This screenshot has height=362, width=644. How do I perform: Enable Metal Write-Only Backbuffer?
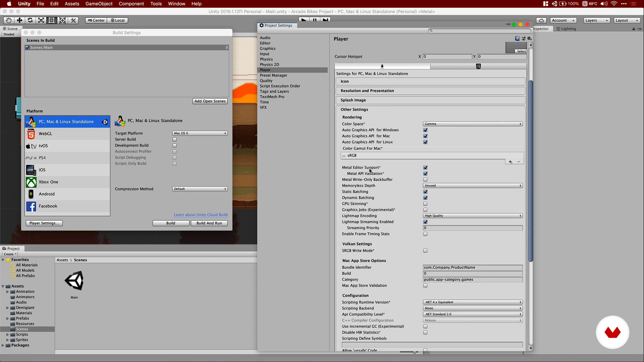point(425,180)
